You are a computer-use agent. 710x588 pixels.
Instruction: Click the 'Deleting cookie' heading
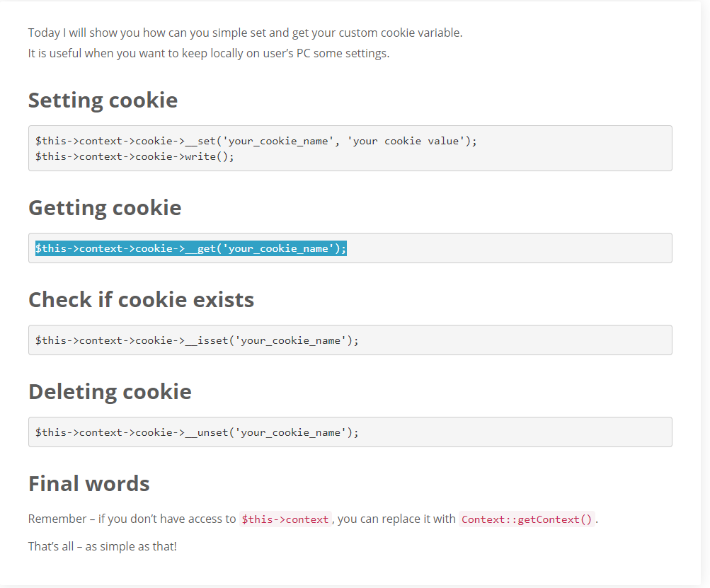tap(110, 392)
